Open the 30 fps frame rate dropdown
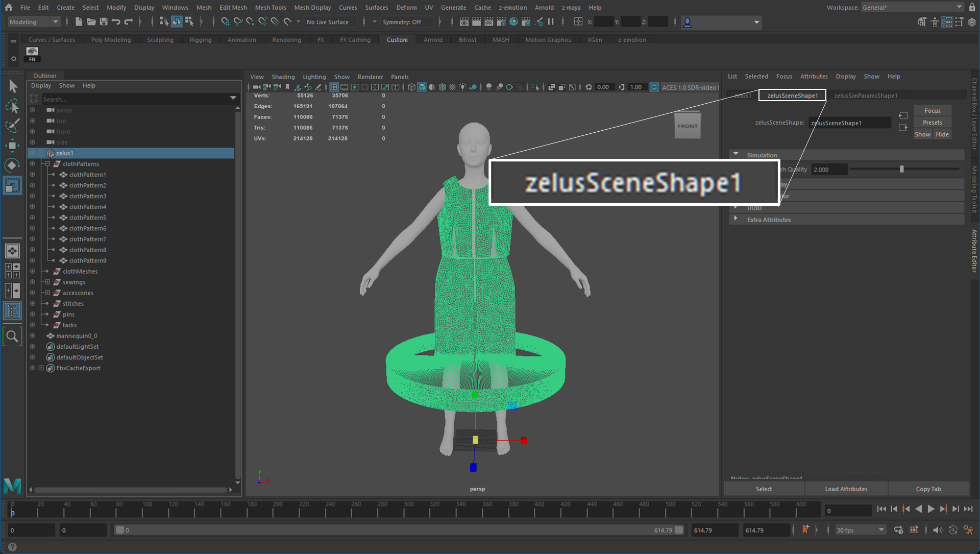The width and height of the screenshot is (980, 554). click(x=860, y=530)
